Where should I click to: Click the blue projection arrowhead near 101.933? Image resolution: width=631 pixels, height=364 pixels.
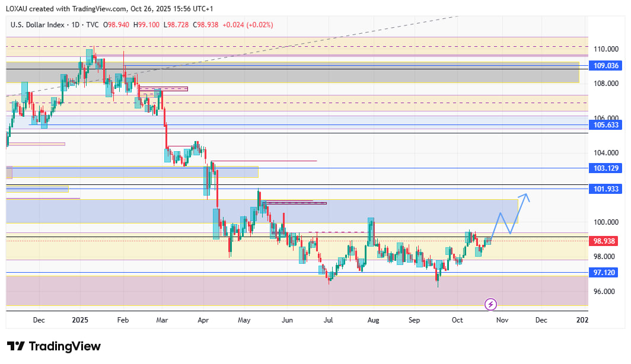coord(525,195)
